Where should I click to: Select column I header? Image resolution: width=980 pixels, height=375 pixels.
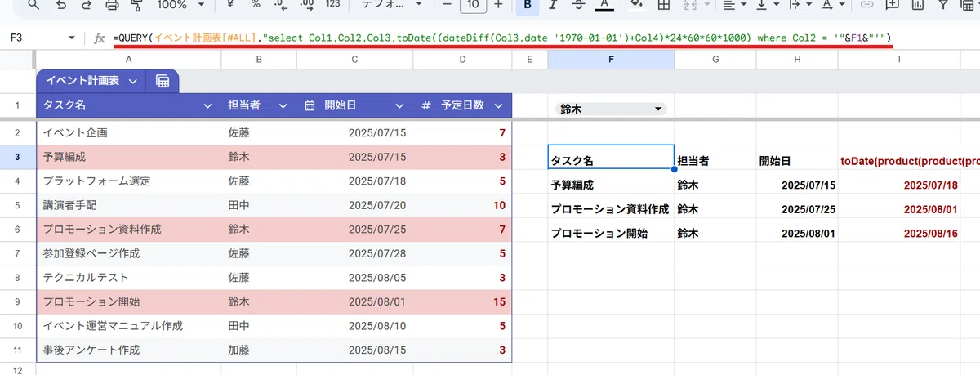(899, 60)
